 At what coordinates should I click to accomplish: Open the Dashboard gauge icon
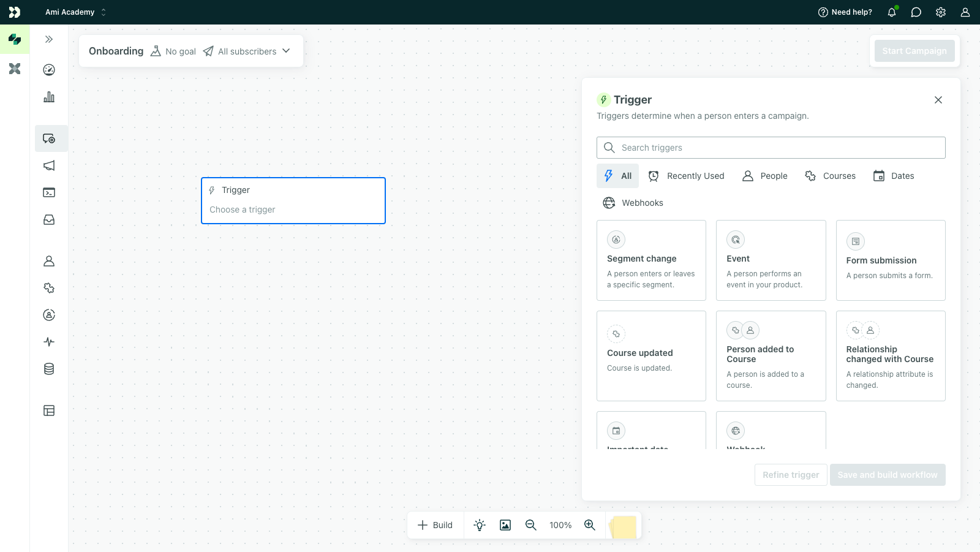49,70
